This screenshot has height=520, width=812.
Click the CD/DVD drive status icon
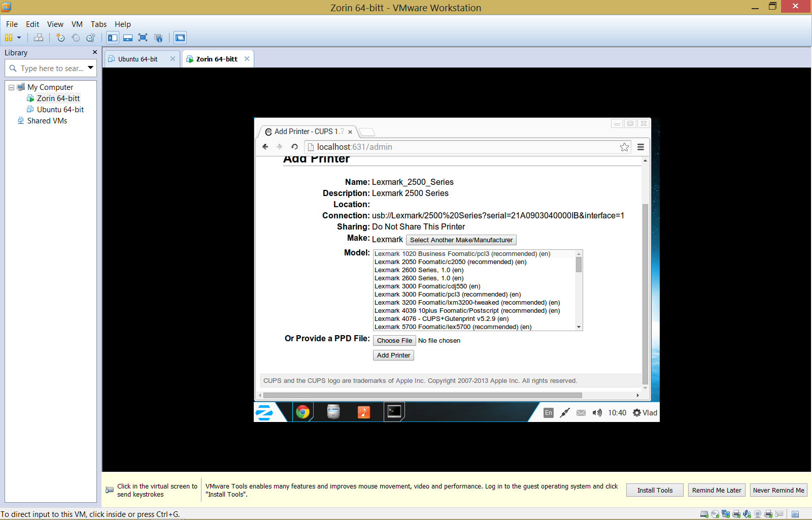click(x=715, y=514)
